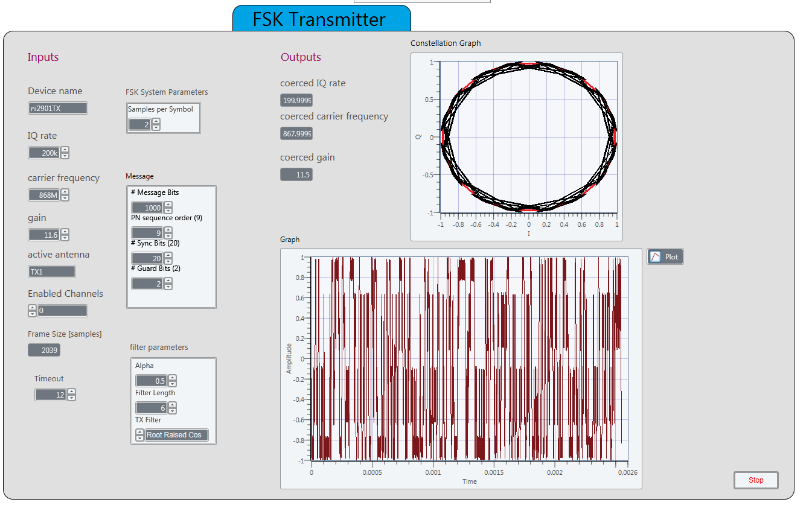Screen dimensions: 812x505
Task: Adjust the # Message Bits stepper
Action: tap(168, 208)
